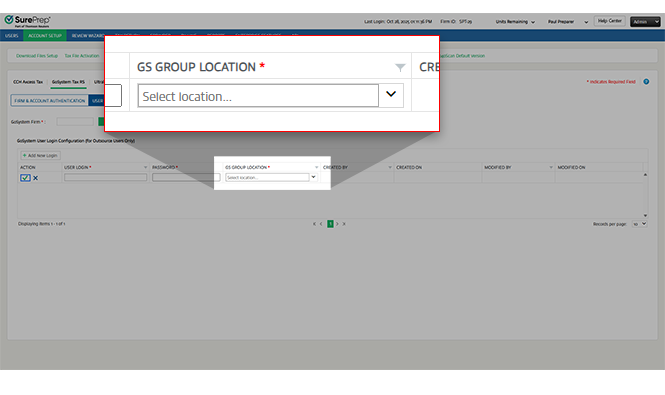Click the PASSWORD column header
The width and height of the screenshot is (665, 395).
[x=164, y=168]
